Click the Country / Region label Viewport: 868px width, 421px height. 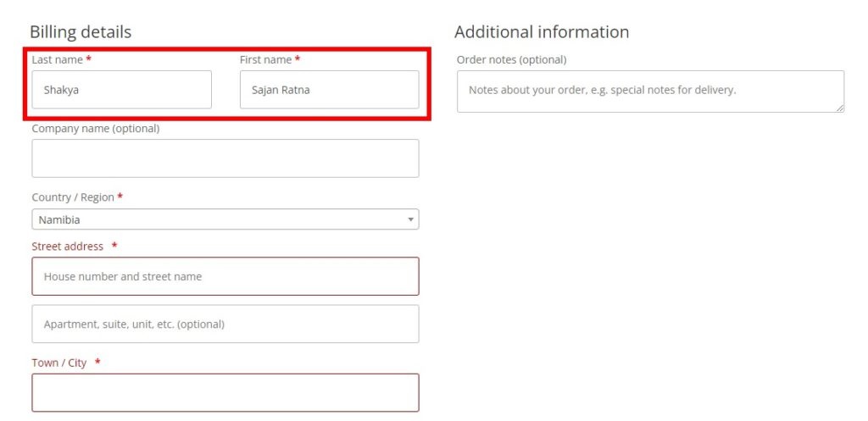coord(73,197)
